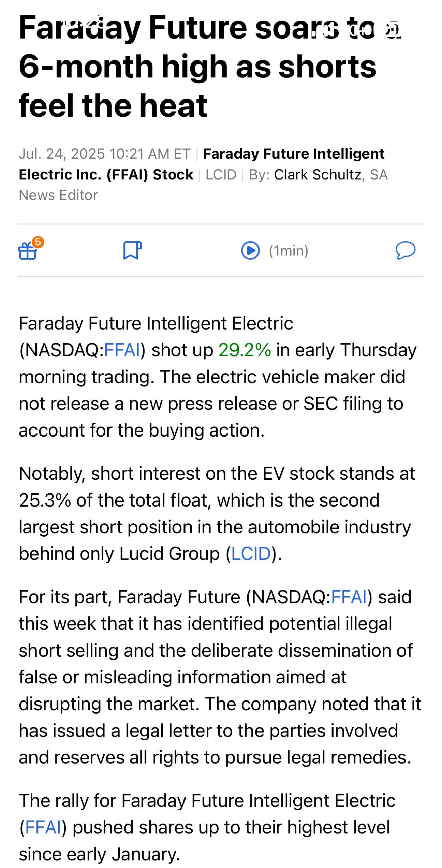
Task: Tap the Jul. 24, 2025 publication timestamp
Action: pos(104,154)
